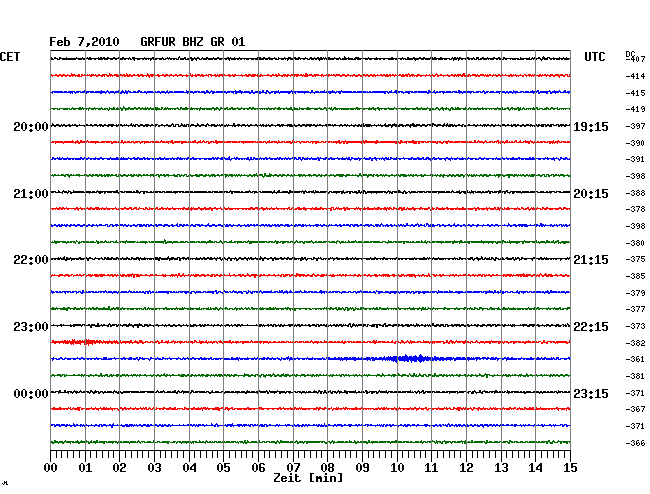Click the seismic event burst on the blue trace
Screen dimensions: 650x494
point(410,358)
